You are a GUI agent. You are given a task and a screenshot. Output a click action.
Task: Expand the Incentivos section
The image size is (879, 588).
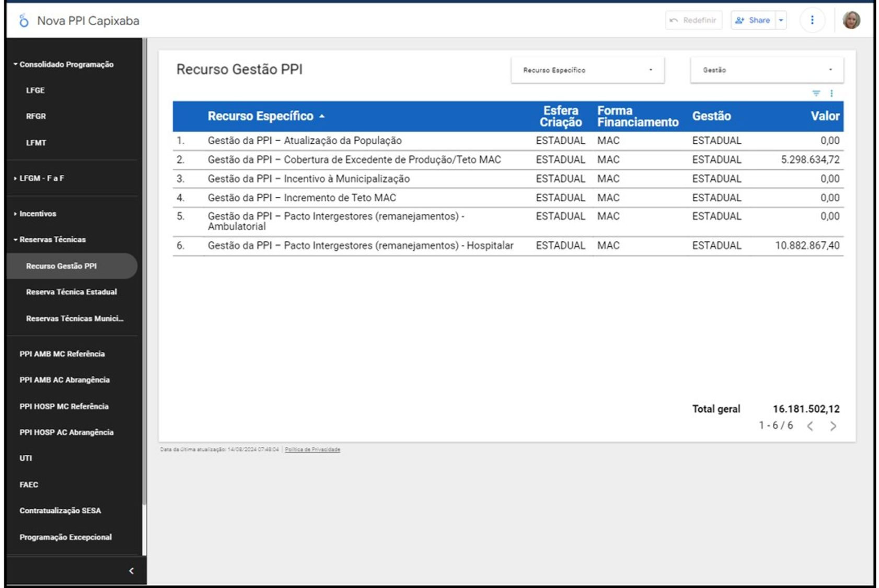pos(16,214)
